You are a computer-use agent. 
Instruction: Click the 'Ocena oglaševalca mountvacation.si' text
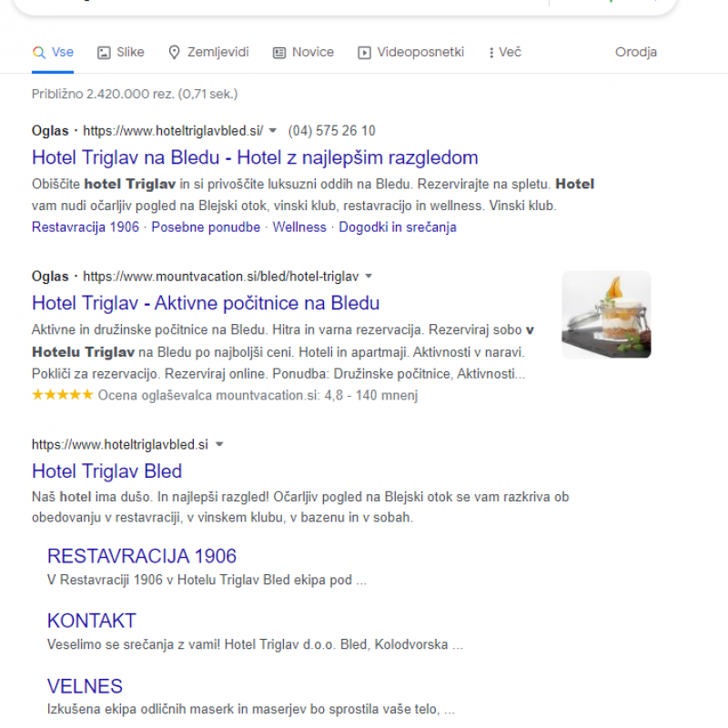[x=209, y=395]
